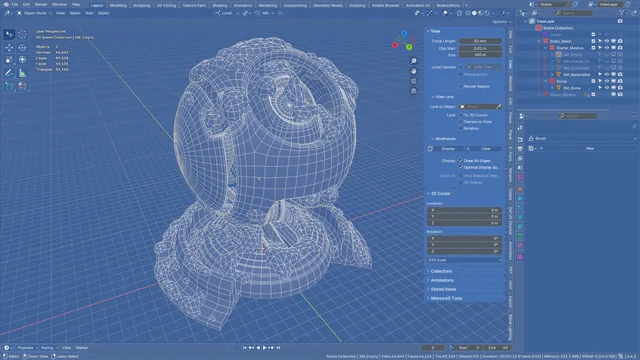Screen dimensions: 640x360
Task: Click the Clip Start value field
Action: click(x=480, y=48)
